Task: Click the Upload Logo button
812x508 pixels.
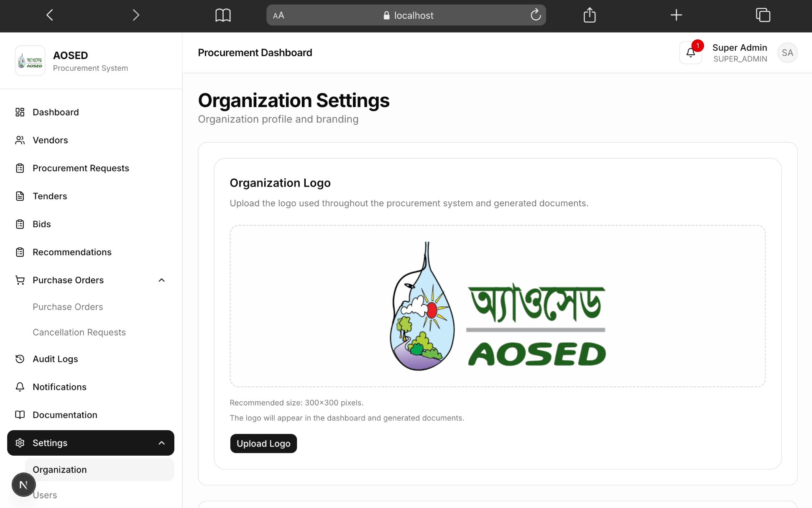Action: (x=263, y=444)
